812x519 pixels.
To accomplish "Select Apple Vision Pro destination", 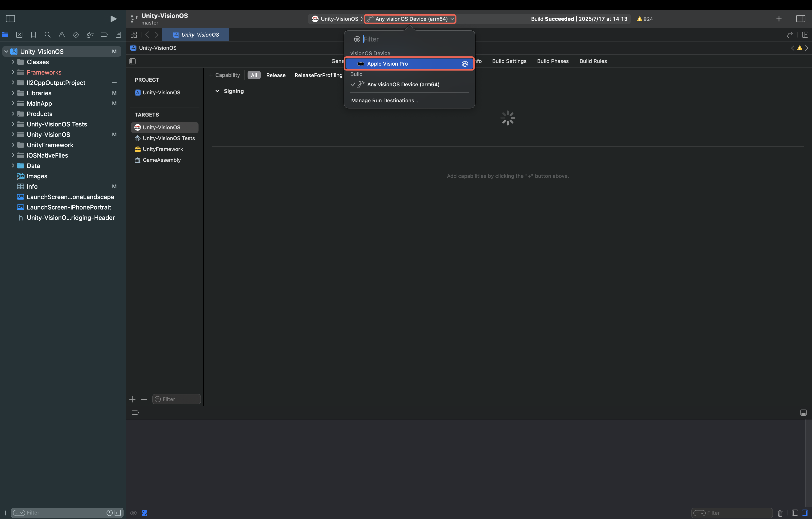I will (x=409, y=63).
